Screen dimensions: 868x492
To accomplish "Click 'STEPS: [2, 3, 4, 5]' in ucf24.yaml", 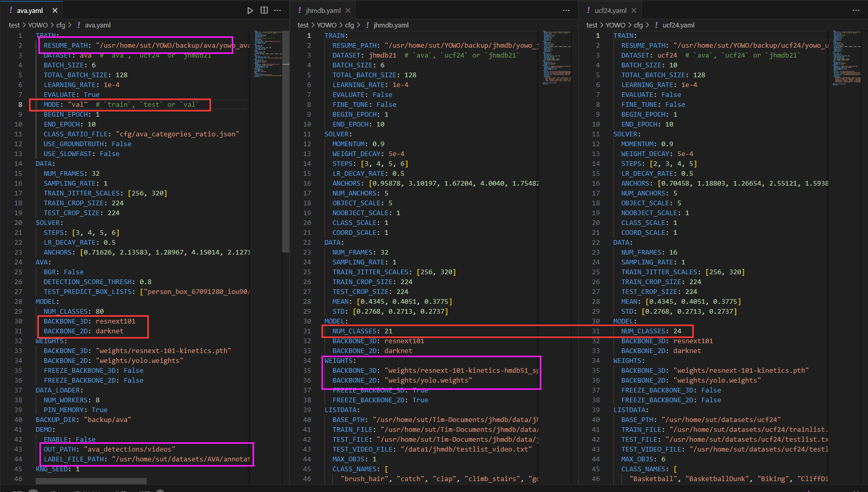I will pos(659,163).
